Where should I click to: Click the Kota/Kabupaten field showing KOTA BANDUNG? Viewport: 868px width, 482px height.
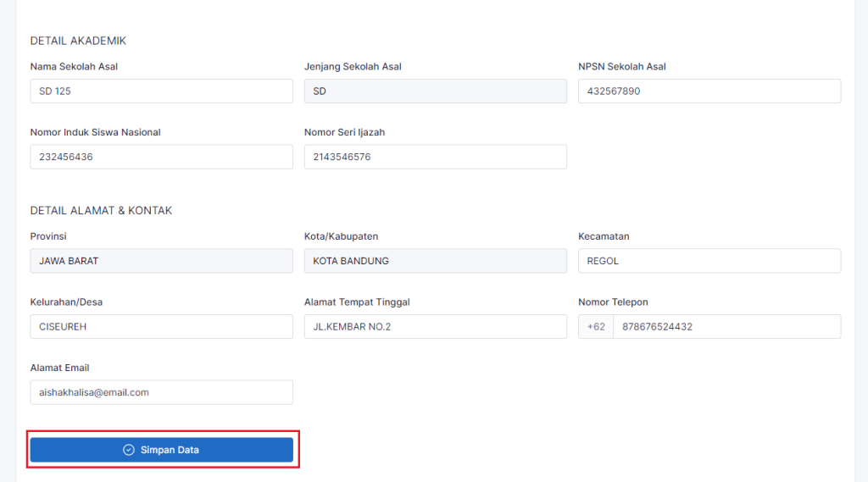435,261
